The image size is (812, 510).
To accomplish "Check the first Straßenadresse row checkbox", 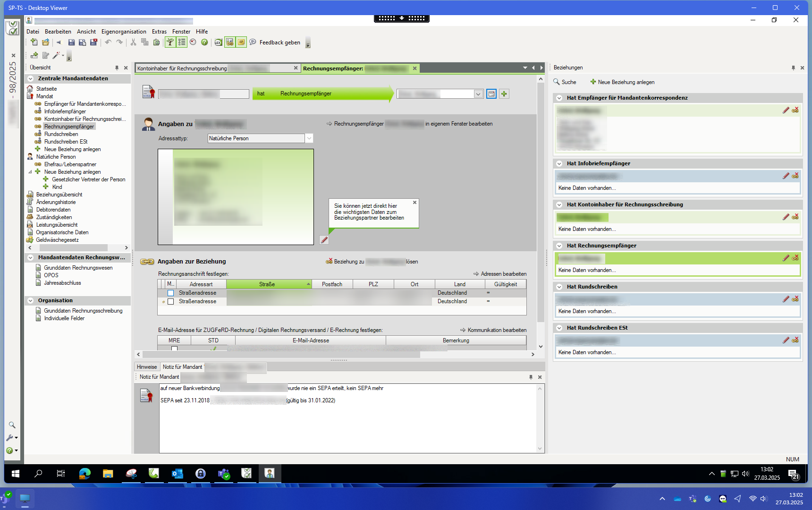I will (171, 293).
